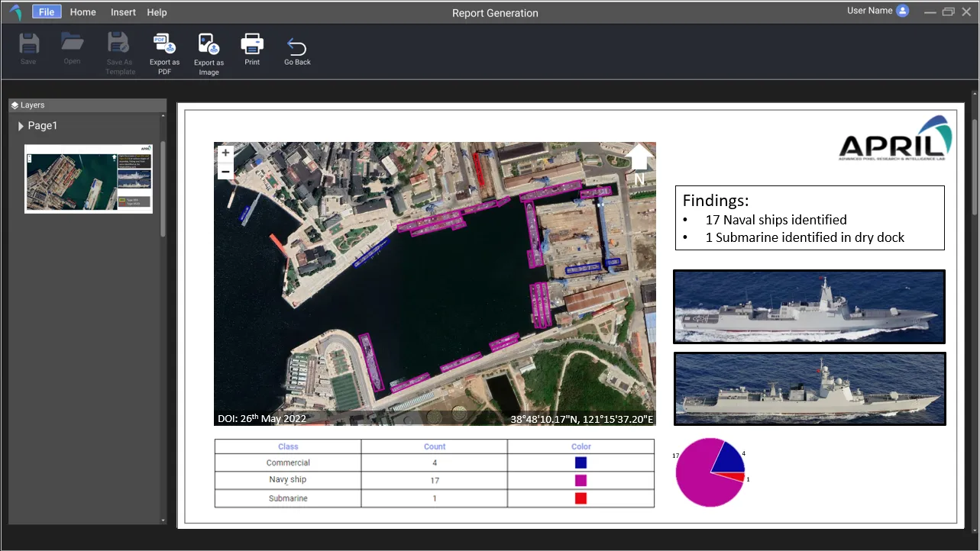Screen dimensions: 980x551
Task: Export the report as Image
Action: [x=209, y=45]
